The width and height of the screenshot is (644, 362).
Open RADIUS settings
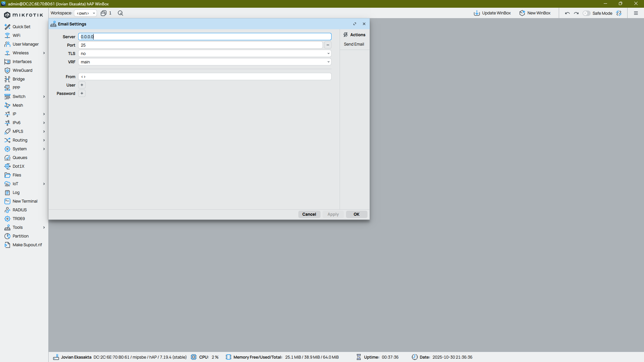click(x=19, y=210)
